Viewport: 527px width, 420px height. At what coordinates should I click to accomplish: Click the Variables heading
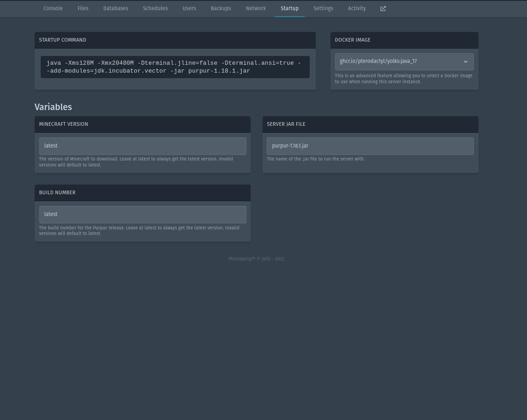[53, 107]
